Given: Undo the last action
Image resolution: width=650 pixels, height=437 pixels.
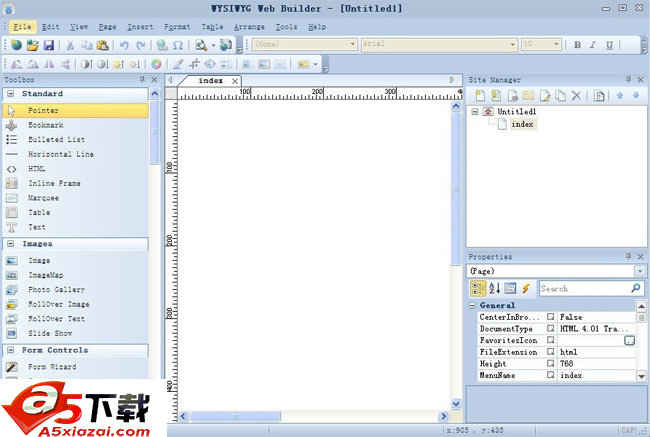Looking at the screenshot, I should (x=124, y=45).
